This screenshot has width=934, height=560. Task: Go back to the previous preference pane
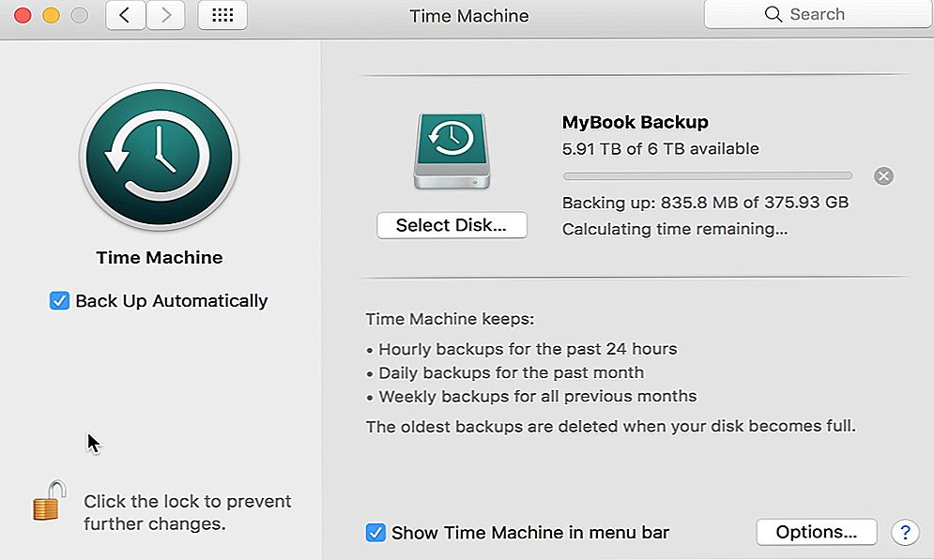tap(125, 15)
